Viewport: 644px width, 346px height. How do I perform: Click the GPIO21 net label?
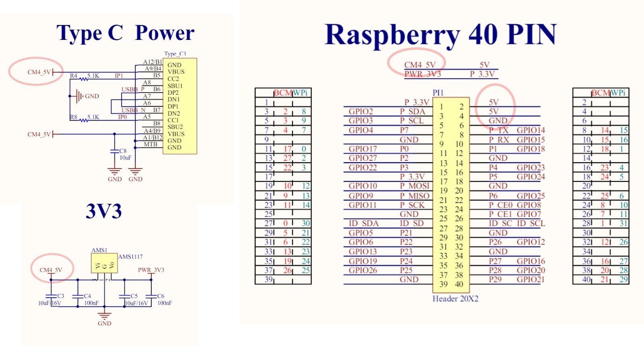pyautogui.click(x=531, y=280)
